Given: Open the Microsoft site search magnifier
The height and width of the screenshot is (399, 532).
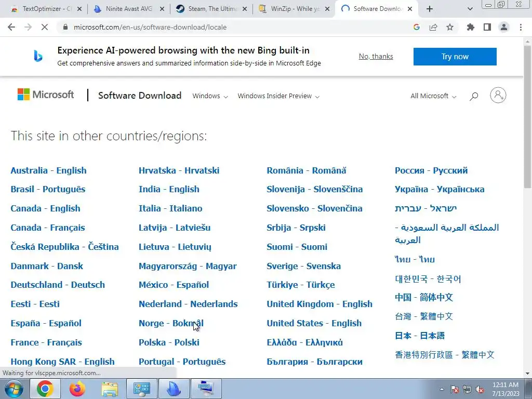Looking at the screenshot, I should 474,96.
